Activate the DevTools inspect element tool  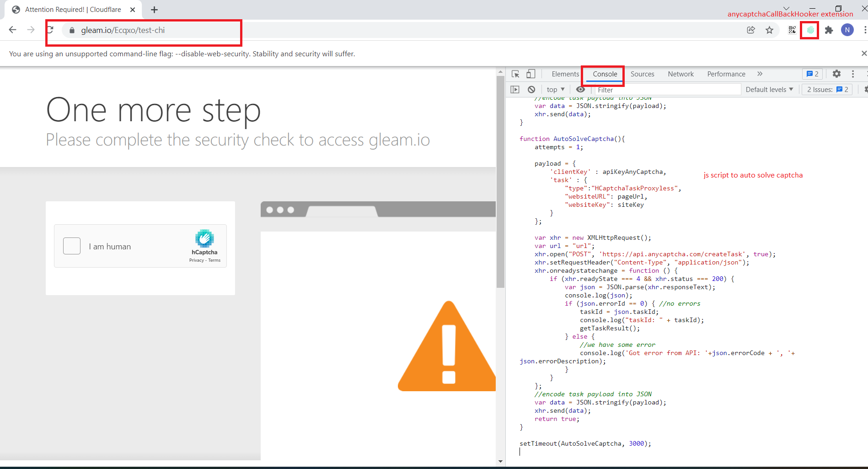[x=515, y=74]
